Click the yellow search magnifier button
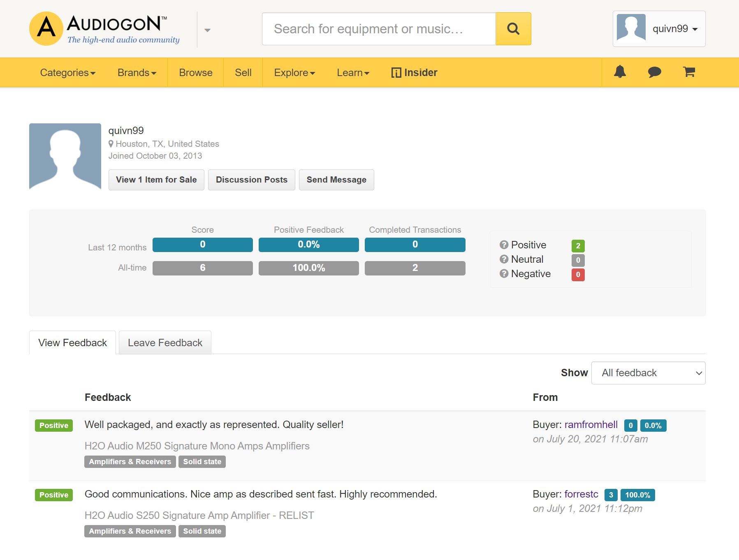739x560 pixels. [x=513, y=29]
